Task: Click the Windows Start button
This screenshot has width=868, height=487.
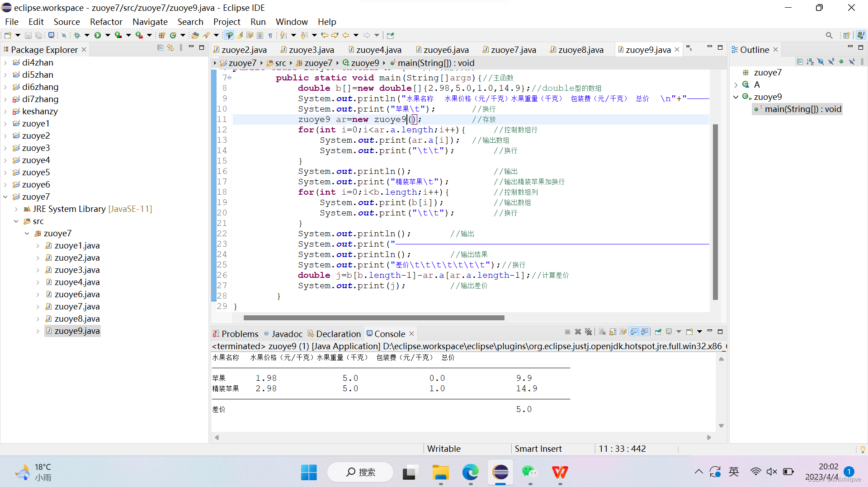Action: pos(309,473)
